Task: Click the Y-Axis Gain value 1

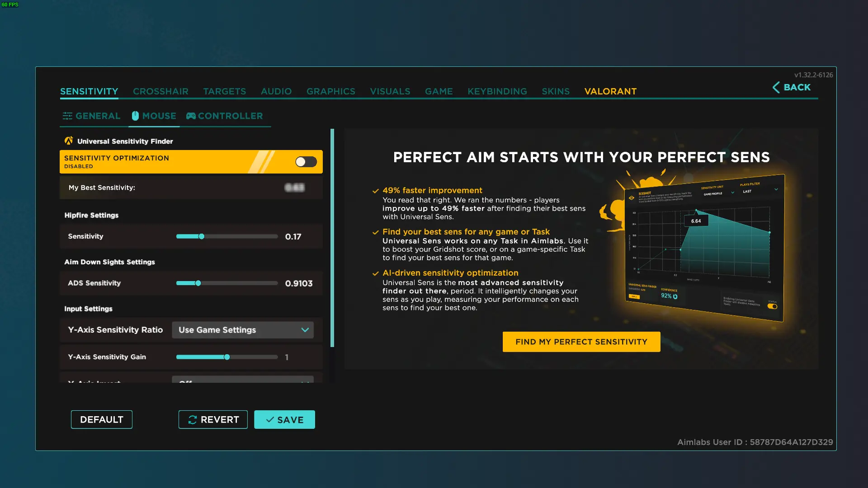Action: tap(287, 357)
